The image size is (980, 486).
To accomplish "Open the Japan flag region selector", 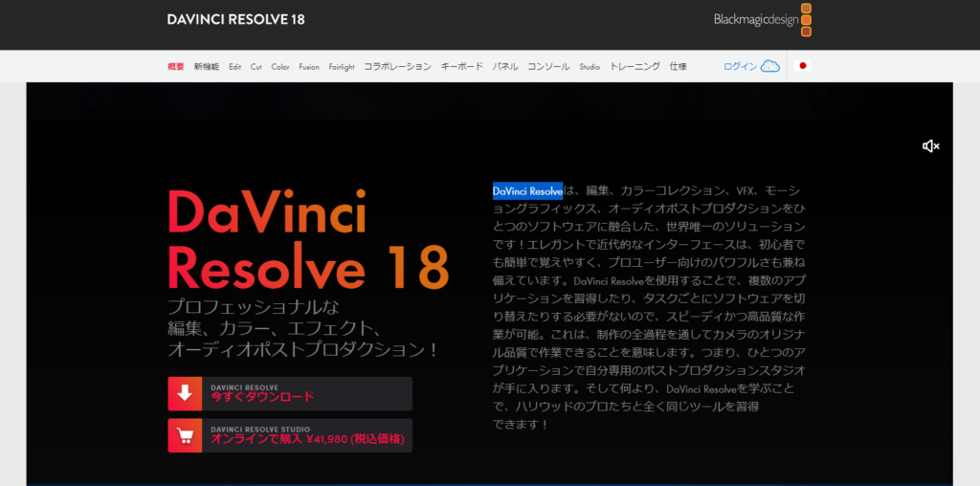I will (x=803, y=66).
